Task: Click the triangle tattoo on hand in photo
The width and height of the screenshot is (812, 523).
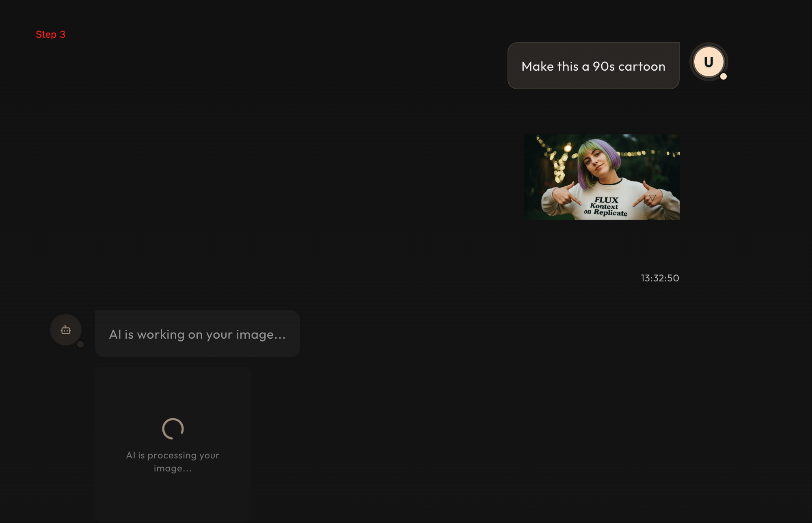Action: [652, 198]
